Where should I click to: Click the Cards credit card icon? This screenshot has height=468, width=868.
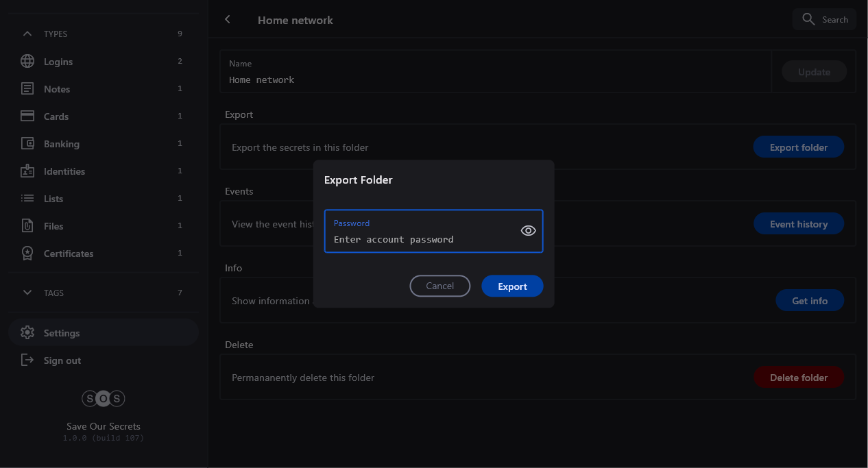(x=27, y=116)
